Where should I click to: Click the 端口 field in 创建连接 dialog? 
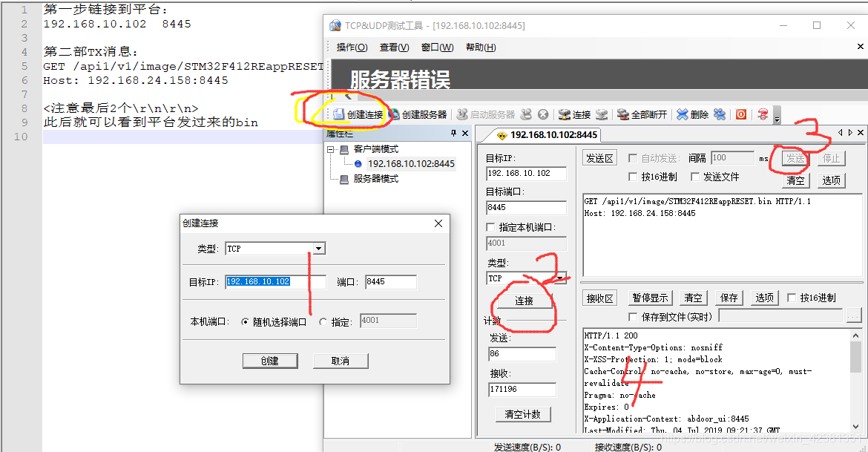[x=391, y=282]
